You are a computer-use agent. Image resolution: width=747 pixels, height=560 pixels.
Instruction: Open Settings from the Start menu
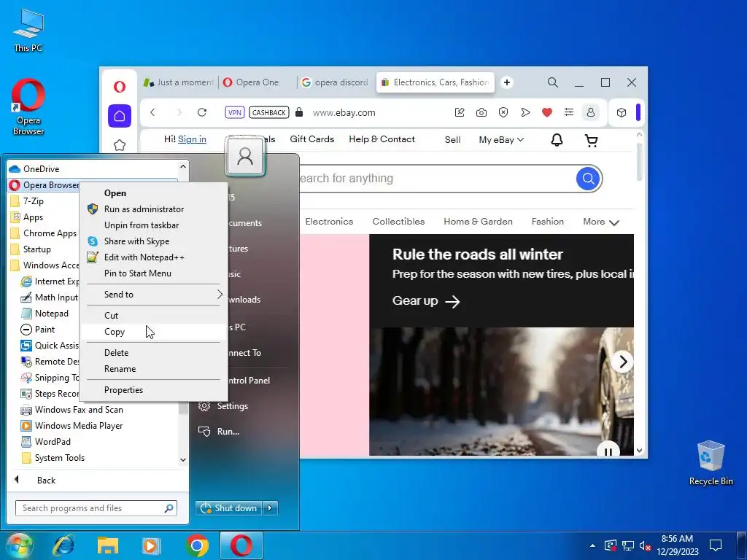tap(232, 406)
